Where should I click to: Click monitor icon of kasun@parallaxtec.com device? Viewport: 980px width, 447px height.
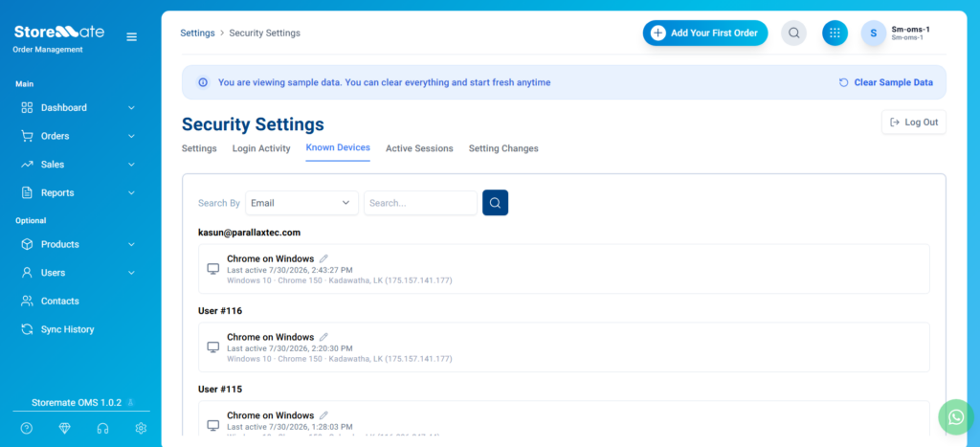[x=213, y=269]
